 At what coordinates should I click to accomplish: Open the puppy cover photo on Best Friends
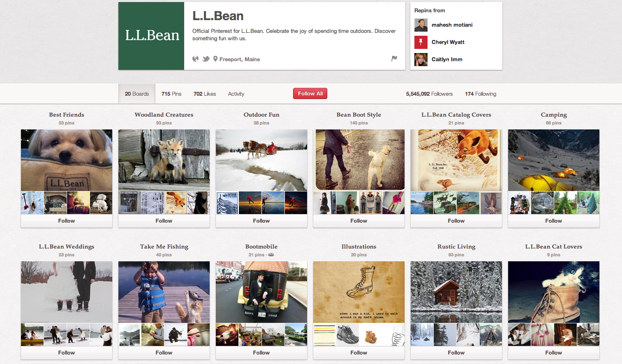coord(67,160)
